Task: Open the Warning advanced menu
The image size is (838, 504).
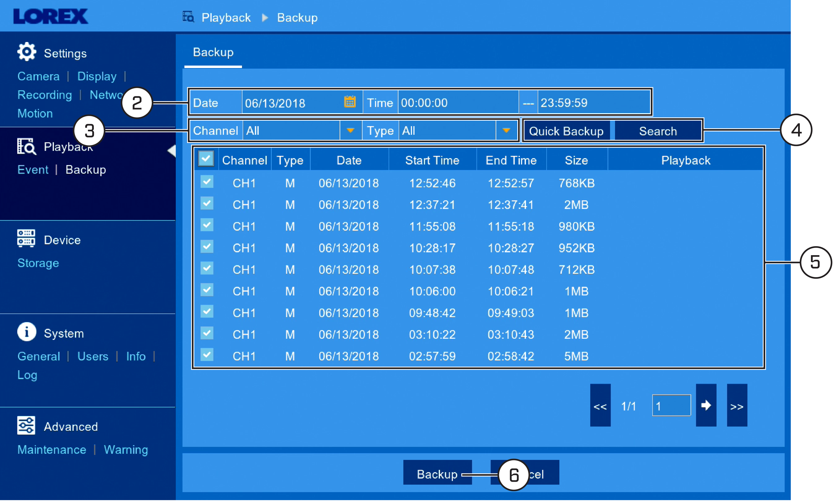Action: [x=126, y=450]
